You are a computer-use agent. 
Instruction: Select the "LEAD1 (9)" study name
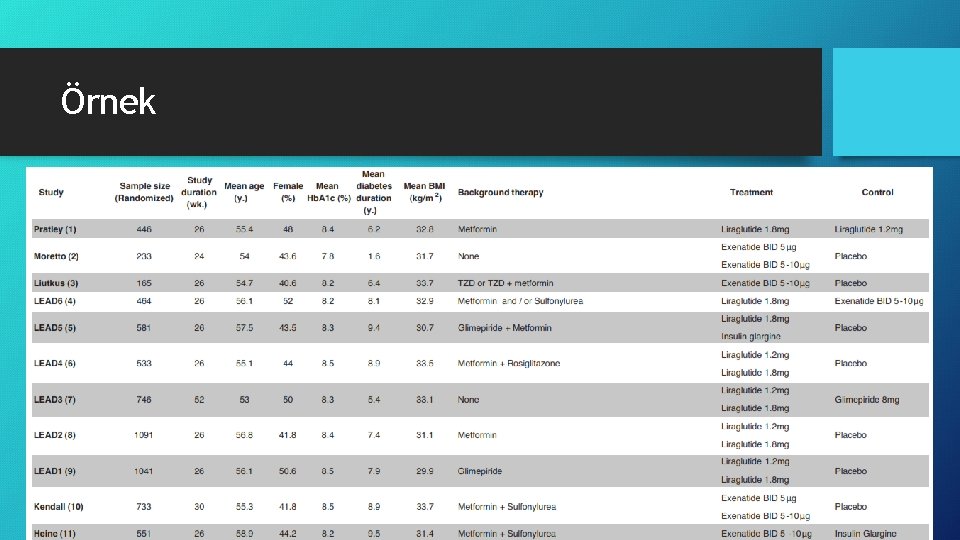pos(54,471)
